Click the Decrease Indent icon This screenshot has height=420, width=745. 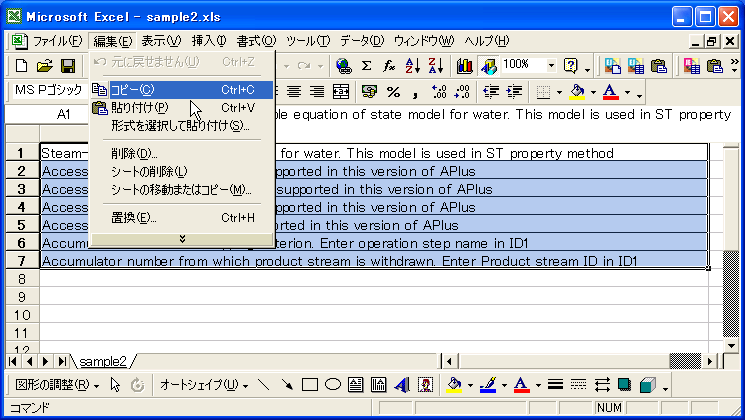490,91
